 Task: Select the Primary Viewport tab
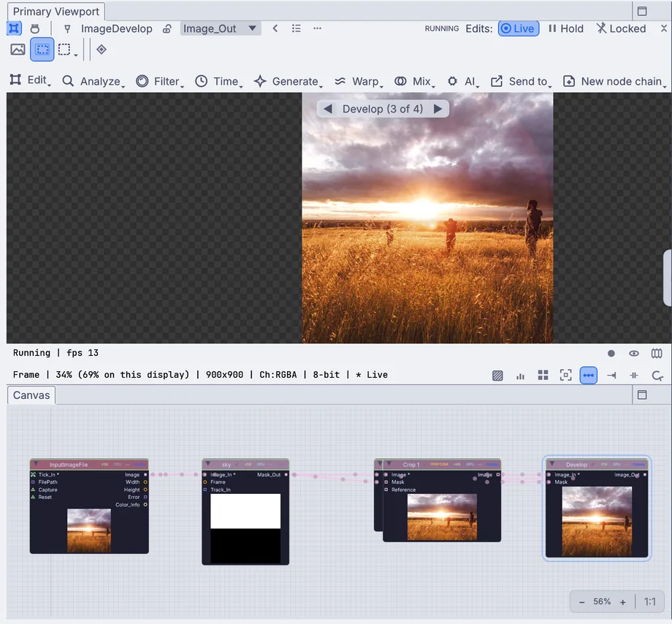coord(56,12)
